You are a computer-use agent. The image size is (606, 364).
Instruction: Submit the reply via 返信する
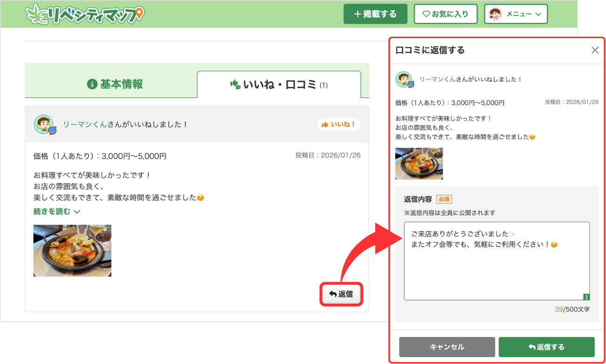tap(546, 347)
